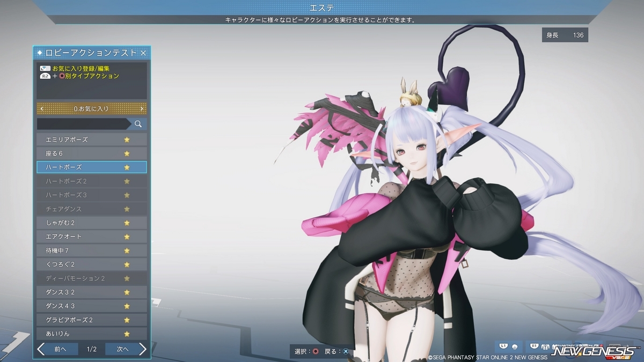Toggle favorite star on あいりん
The width and height of the screenshot is (644, 362).
click(127, 334)
